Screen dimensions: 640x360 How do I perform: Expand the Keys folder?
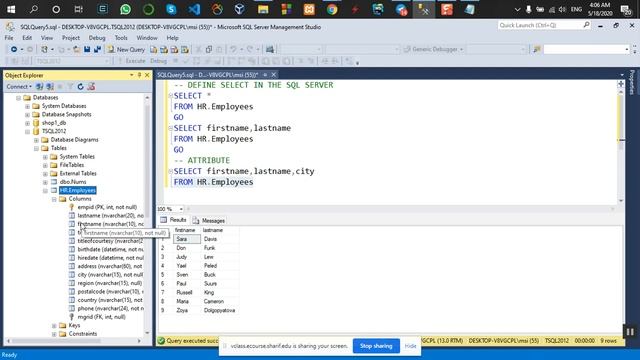coord(54,326)
